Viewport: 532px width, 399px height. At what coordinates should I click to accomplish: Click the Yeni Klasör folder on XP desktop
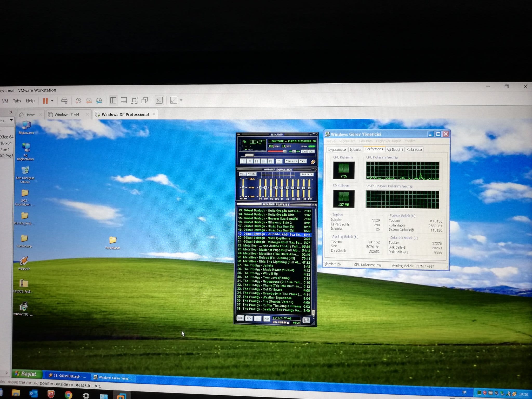coord(113,243)
